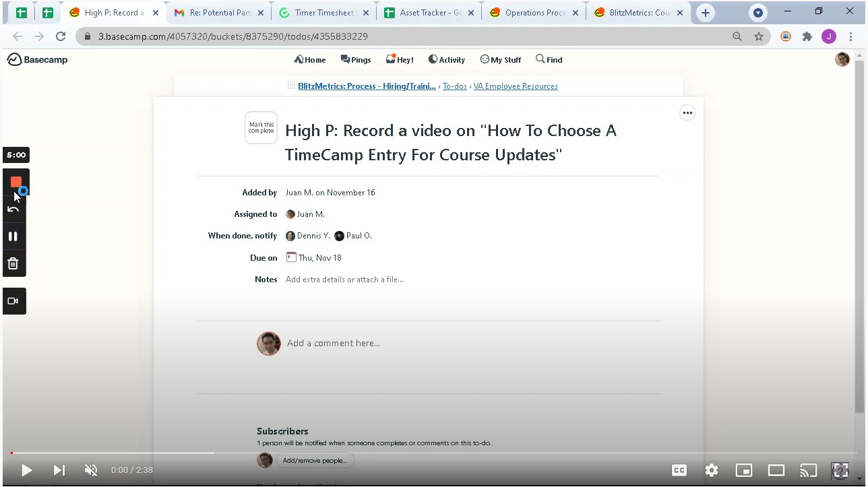Open the Pings menu in Basecamp
Image resolution: width=868 pixels, height=487 pixels.
[356, 60]
